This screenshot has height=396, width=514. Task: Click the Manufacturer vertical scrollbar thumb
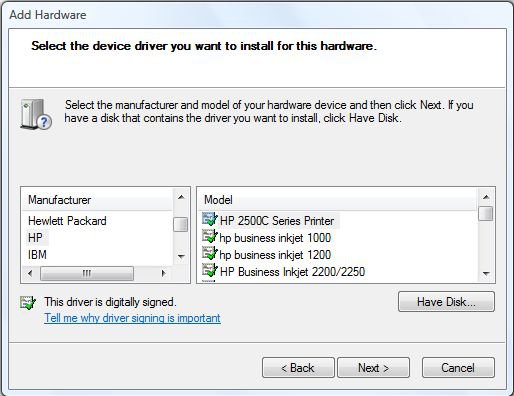pos(181,224)
